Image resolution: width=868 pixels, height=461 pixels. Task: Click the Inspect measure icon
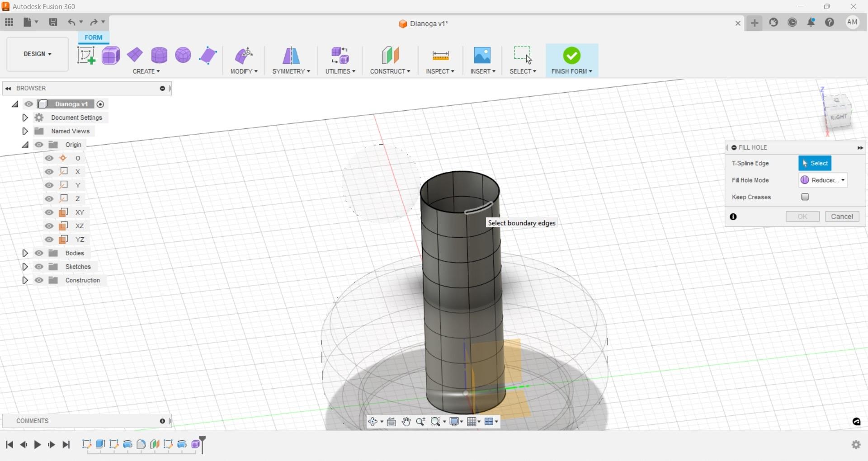click(440, 55)
